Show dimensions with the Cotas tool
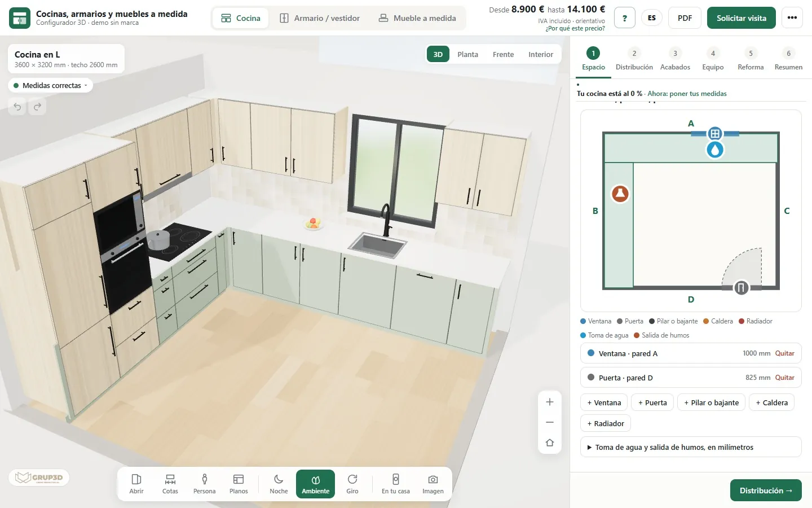 (170, 484)
